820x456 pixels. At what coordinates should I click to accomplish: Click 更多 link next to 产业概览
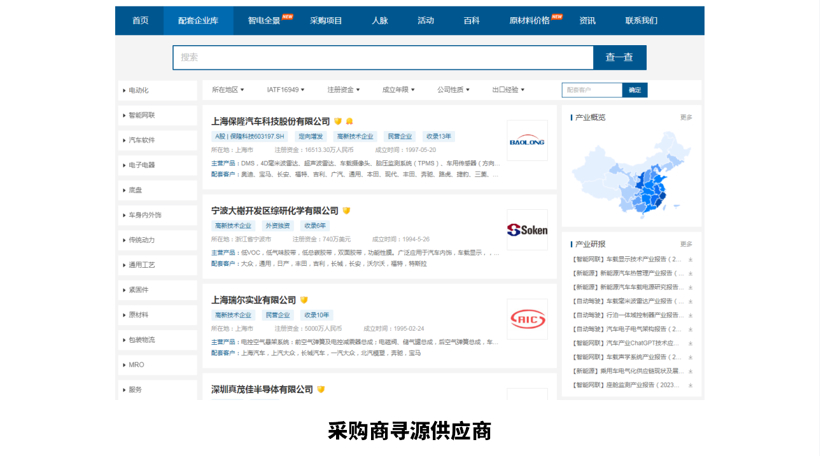(686, 117)
